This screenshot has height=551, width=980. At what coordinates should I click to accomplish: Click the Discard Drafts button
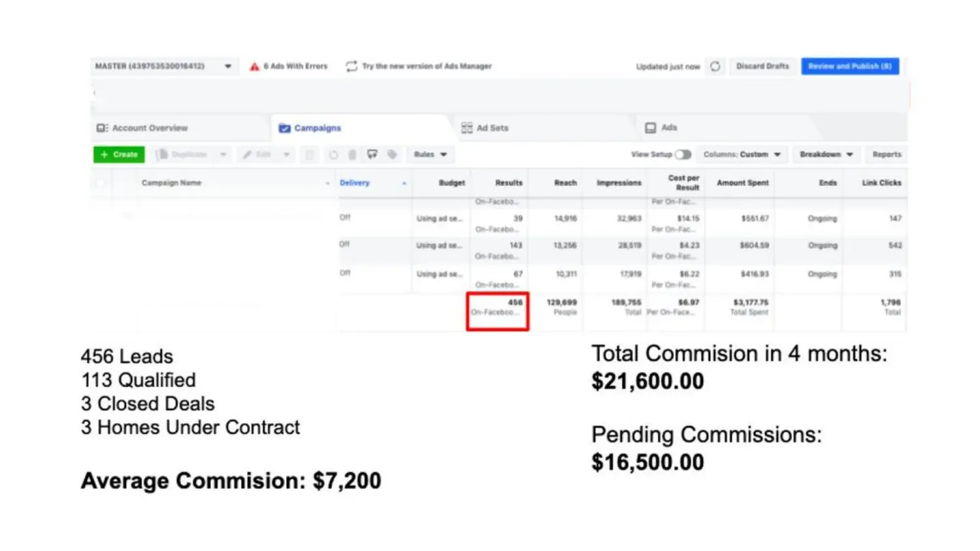[762, 67]
